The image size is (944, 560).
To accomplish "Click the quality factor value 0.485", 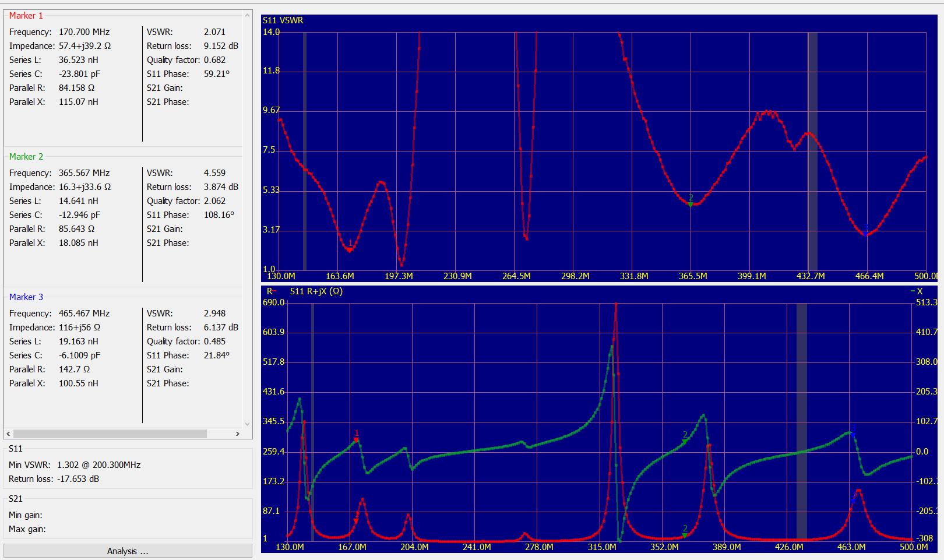I will point(214,341).
